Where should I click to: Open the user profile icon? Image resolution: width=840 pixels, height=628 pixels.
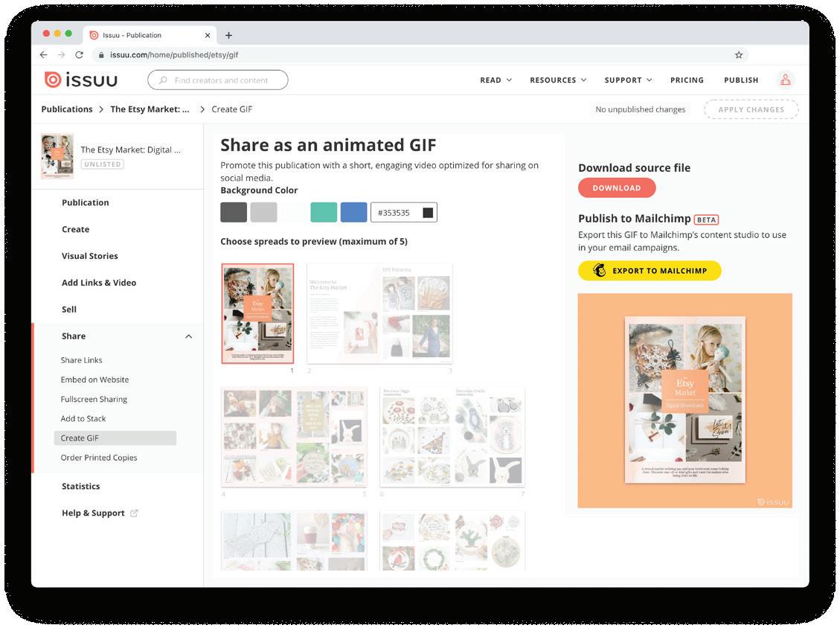pos(786,80)
